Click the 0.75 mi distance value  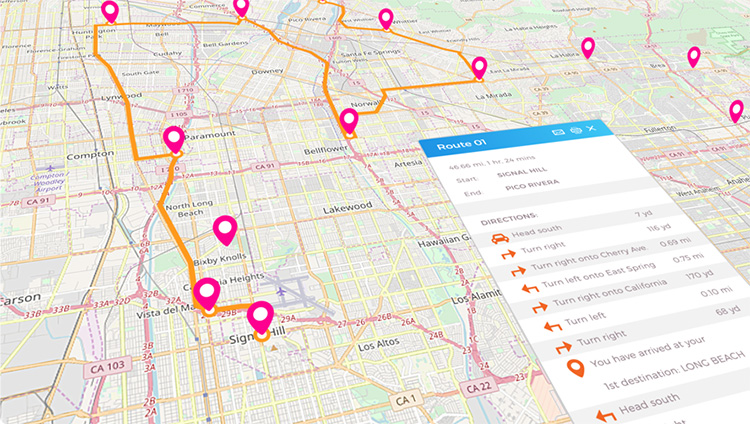point(688,258)
